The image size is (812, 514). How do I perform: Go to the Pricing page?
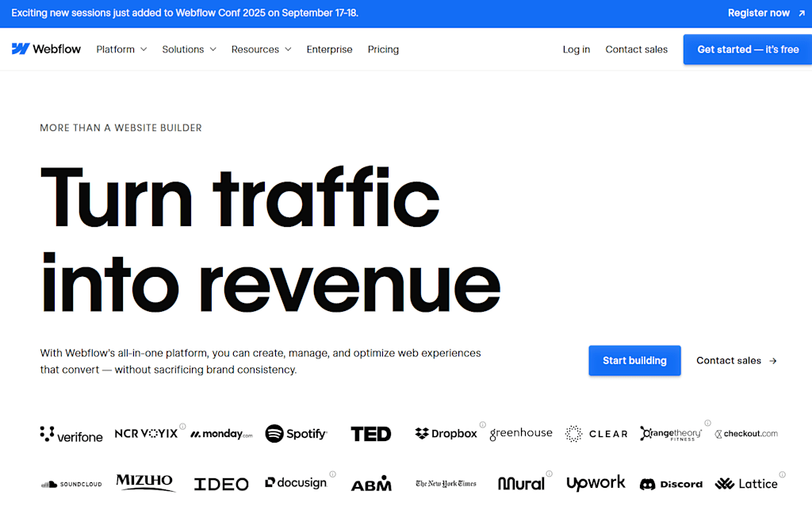(x=383, y=49)
